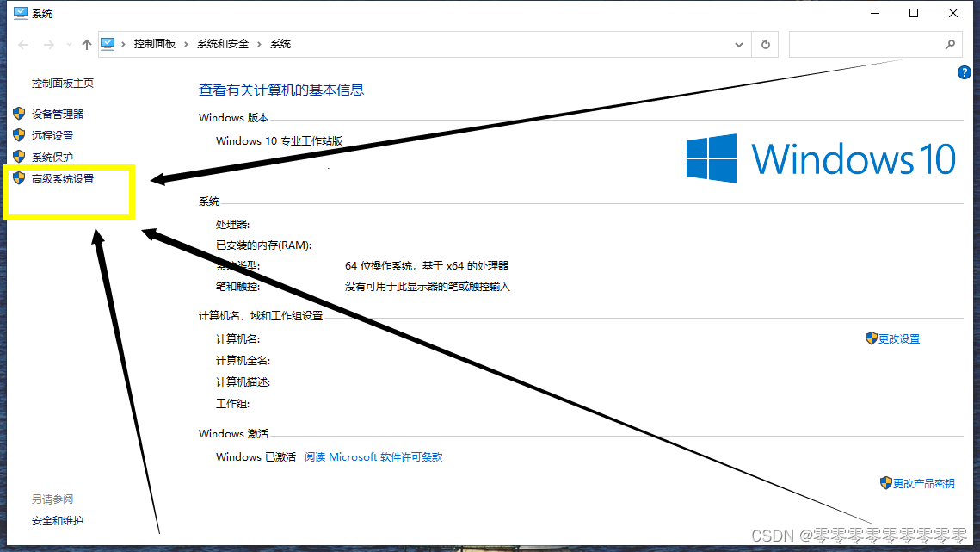Click shield icon beside 远程设置
Screen dimensions: 980x552
tap(19, 135)
